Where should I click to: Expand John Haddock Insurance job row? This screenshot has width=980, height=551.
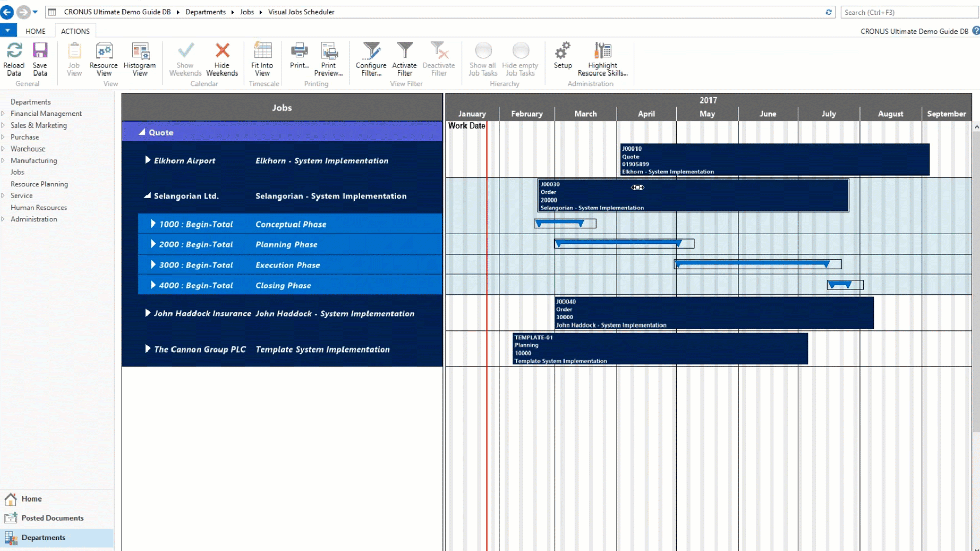click(x=148, y=313)
